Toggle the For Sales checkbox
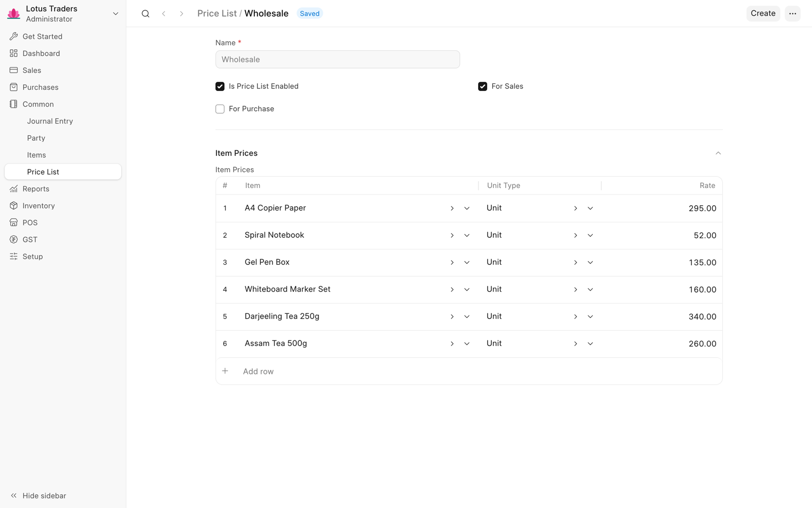 (483, 86)
